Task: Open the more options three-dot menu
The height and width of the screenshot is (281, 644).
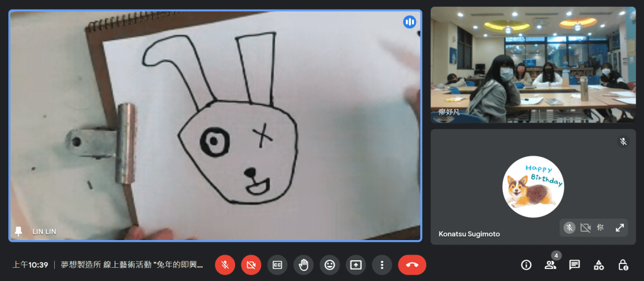Action: pyautogui.click(x=382, y=265)
